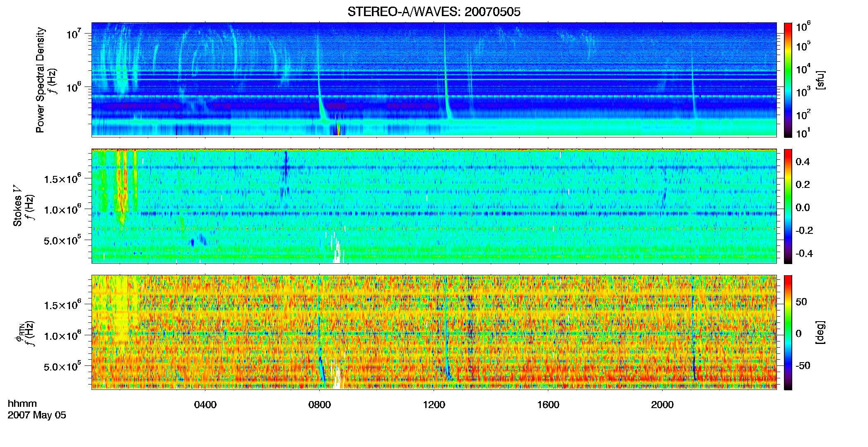Click the 'Power Spectral Density' axis label

click(x=41, y=80)
